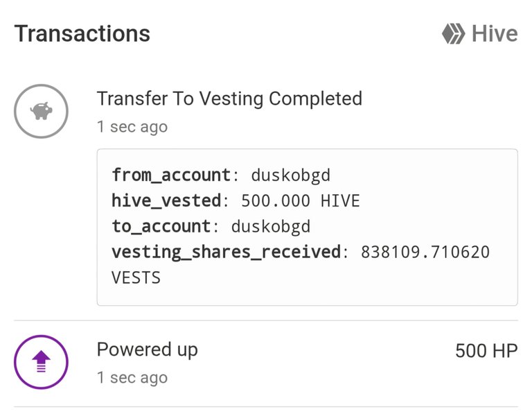Open Transfer To Vesting Completed entry
This screenshot has width=532, height=414.
click(x=230, y=99)
